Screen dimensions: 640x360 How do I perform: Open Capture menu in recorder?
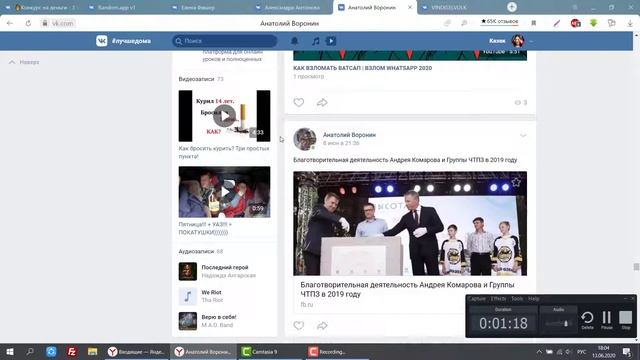pos(476,299)
